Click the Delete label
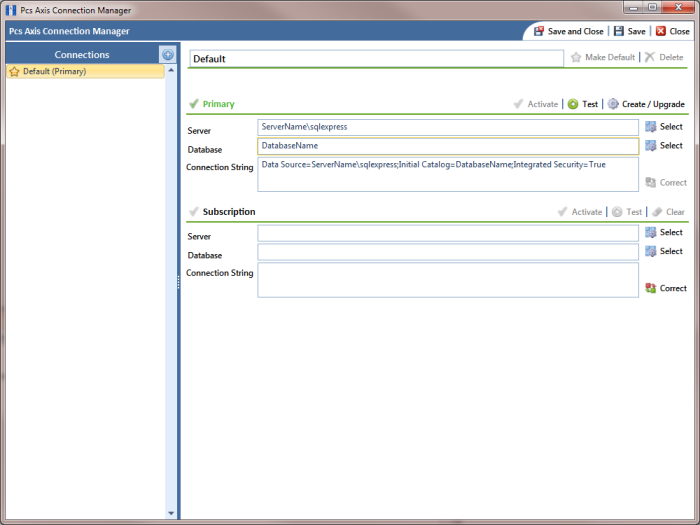 tap(671, 57)
